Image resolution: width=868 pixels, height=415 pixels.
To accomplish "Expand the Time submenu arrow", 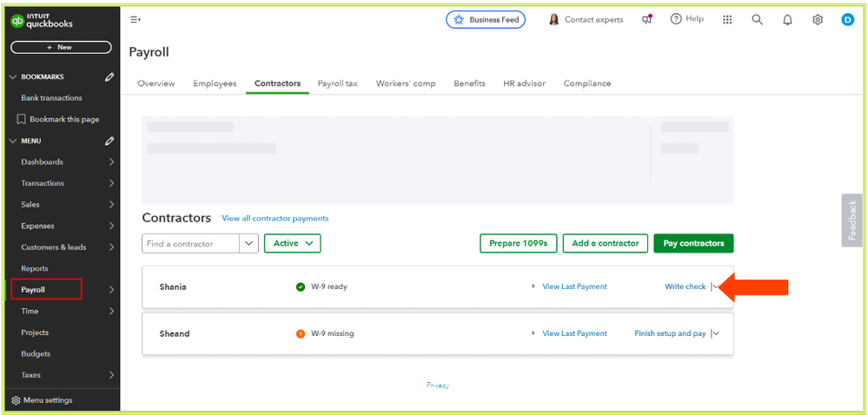I will [111, 311].
